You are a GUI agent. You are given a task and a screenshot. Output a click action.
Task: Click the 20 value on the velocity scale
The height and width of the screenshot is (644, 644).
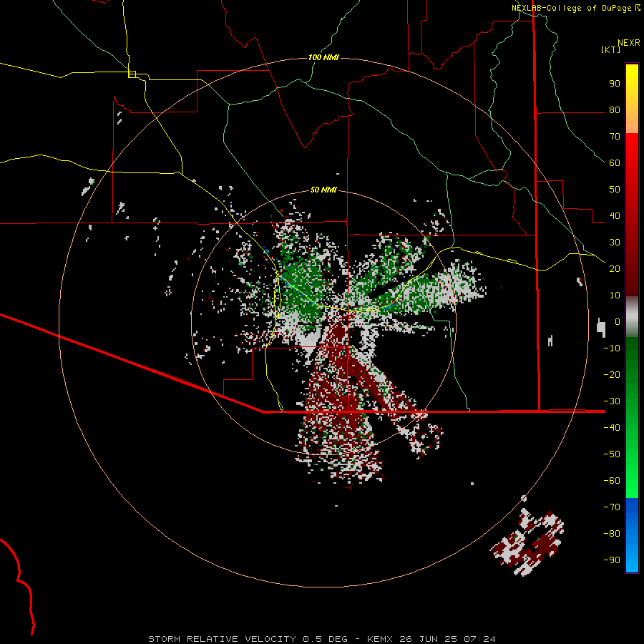(615, 269)
